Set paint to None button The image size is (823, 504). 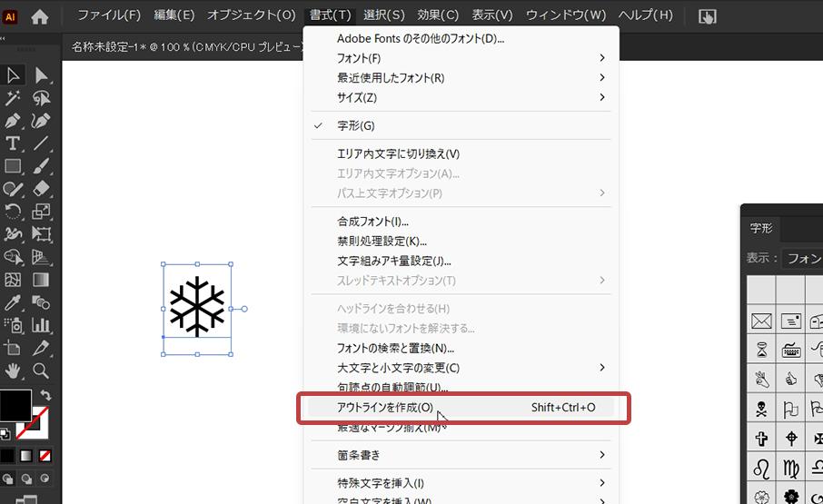[x=45, y=456]
